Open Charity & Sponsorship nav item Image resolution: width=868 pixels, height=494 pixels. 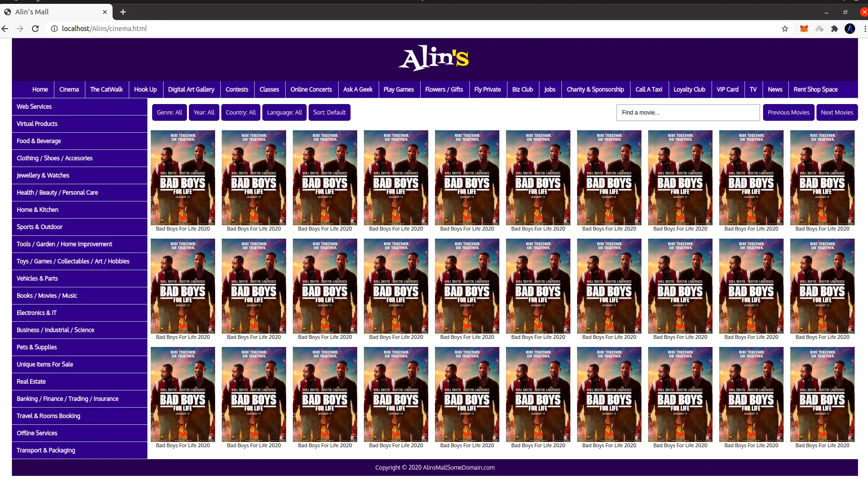(x=595, y=89)
